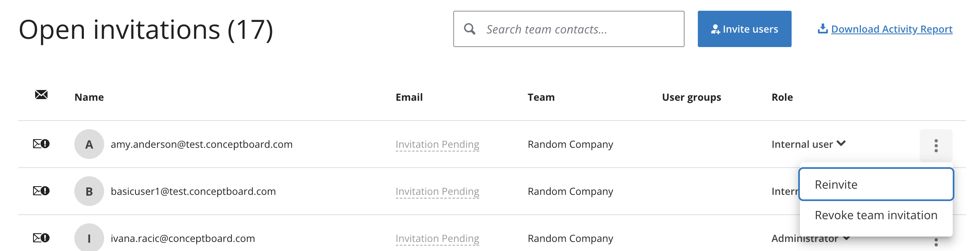Click the envelope icon in table header
This screenshot has width=980, height=251.
click(41, 95)
